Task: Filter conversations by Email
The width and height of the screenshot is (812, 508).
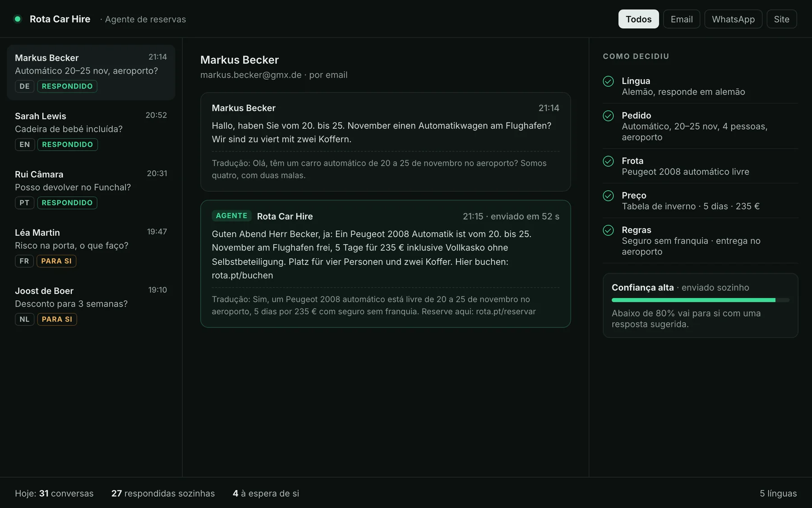Action: point(682,19)
